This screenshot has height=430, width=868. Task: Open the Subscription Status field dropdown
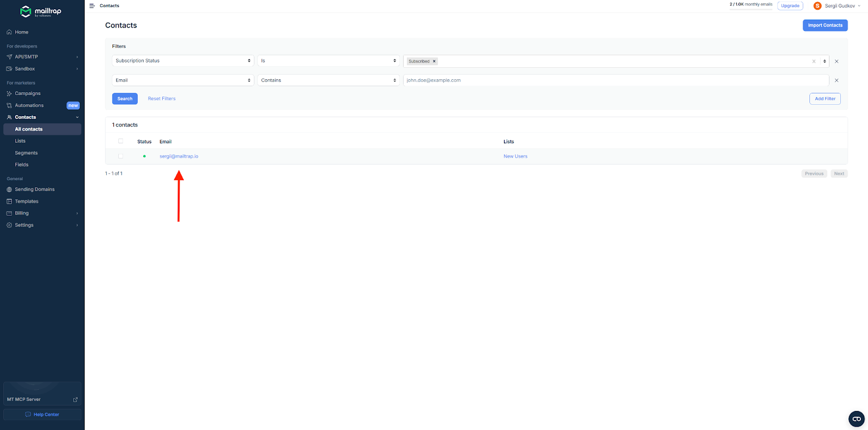[183, 61]
